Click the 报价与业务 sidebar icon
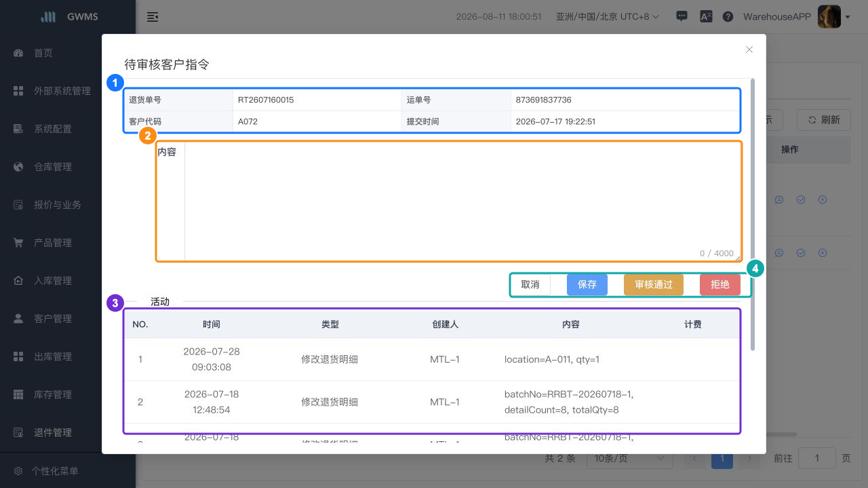The height and width of the screenshot is (488, 868). 19,205
